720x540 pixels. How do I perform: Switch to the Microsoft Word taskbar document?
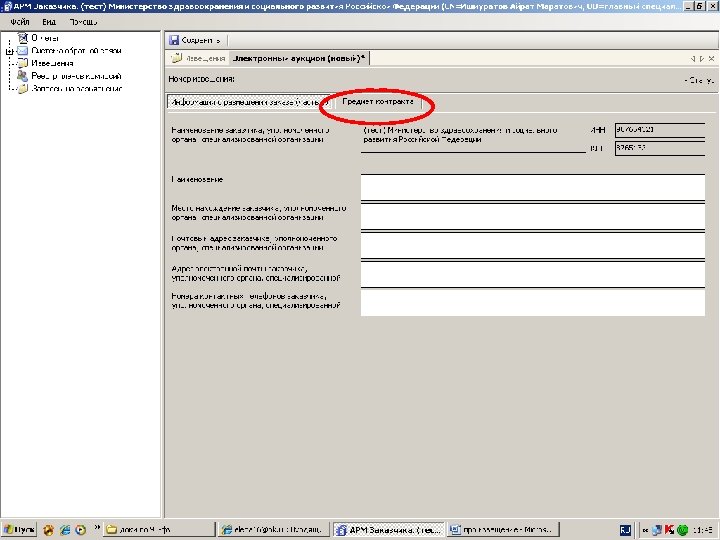503,530
